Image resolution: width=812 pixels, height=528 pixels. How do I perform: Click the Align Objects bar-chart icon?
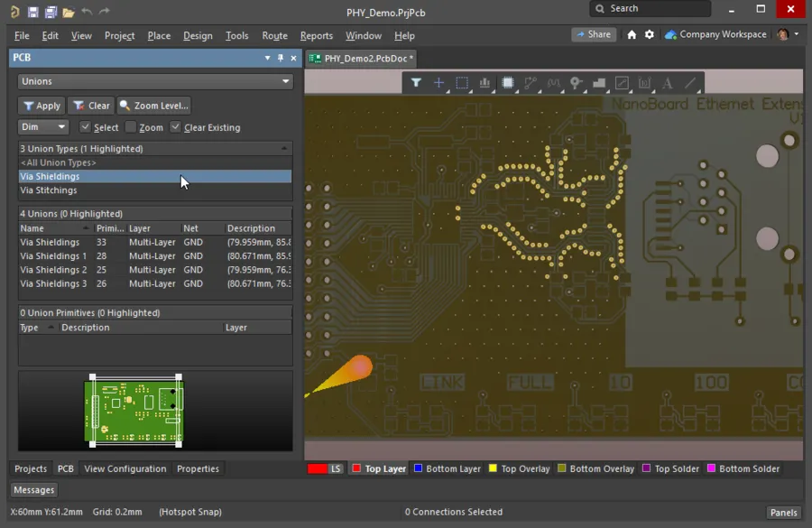coord(484,83)
